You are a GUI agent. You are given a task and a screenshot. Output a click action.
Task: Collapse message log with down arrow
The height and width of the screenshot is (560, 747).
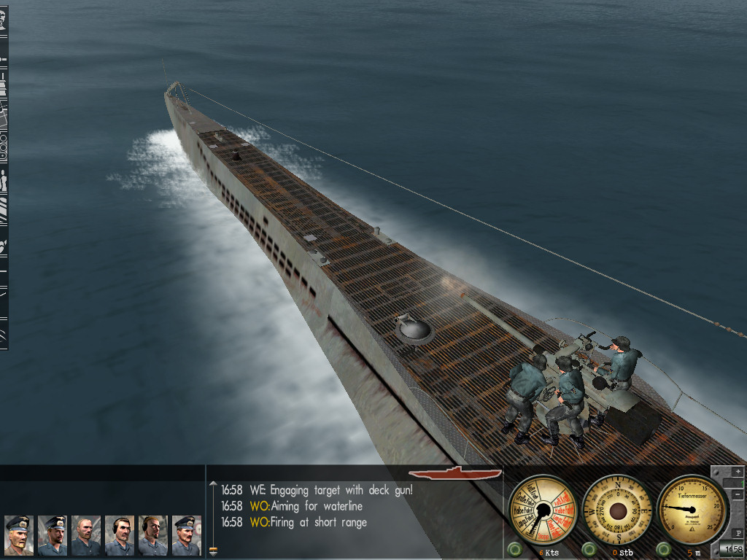(213, 551)
